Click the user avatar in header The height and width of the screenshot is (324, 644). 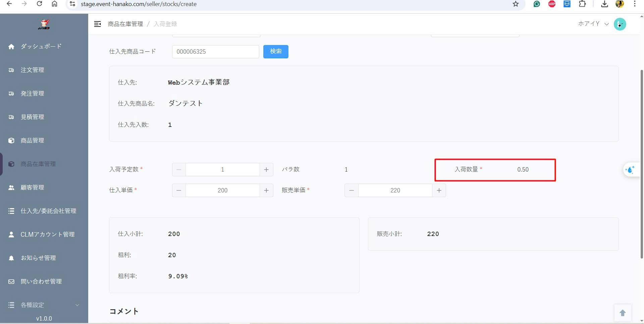tap(620, 24)
